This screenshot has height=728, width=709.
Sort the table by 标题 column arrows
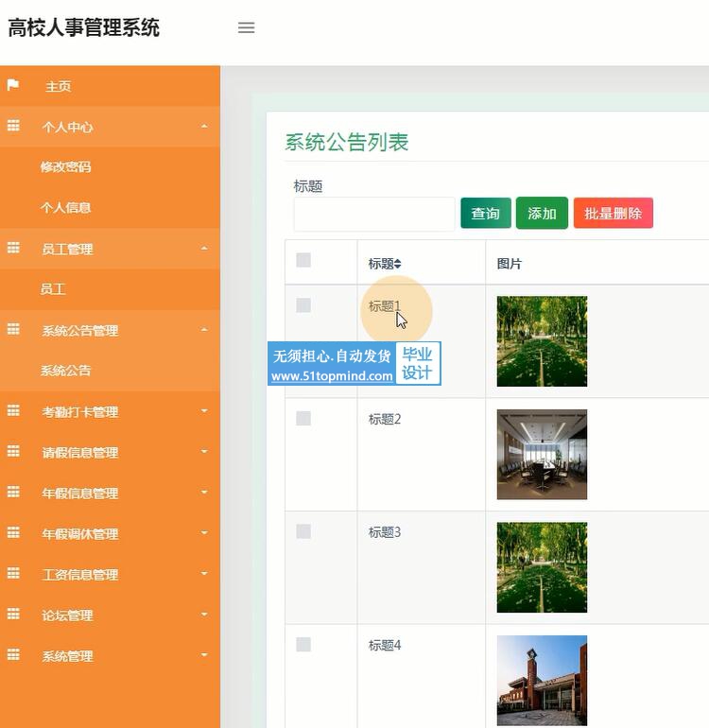pos(397,264)
